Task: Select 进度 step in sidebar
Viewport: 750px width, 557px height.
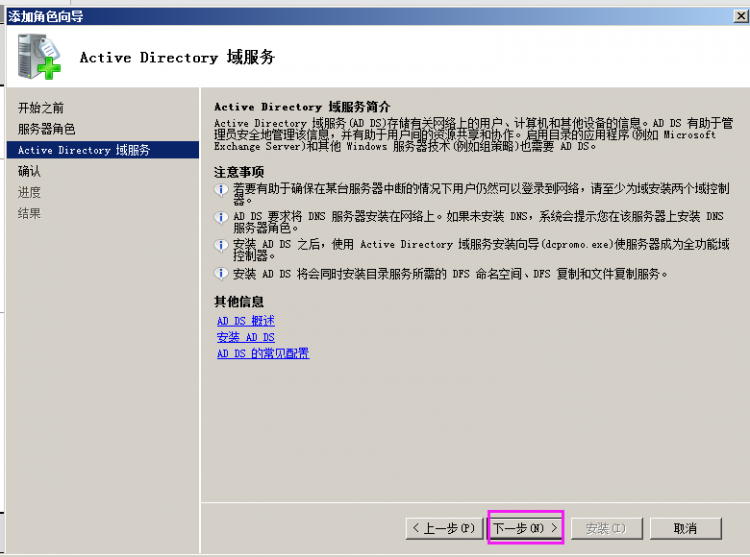Action: pyautogui.click(x=29, y=192)
